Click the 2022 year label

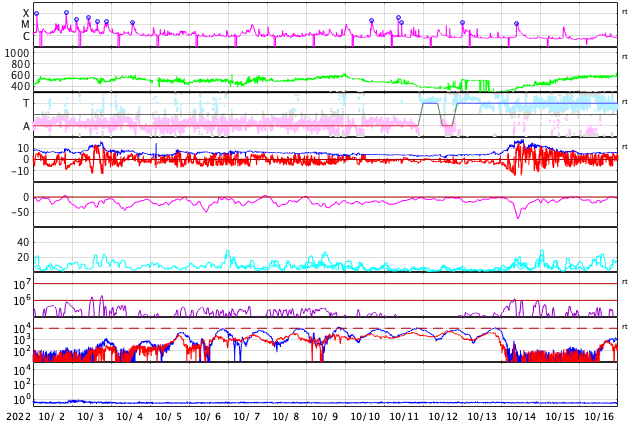[x=19, y=417]
